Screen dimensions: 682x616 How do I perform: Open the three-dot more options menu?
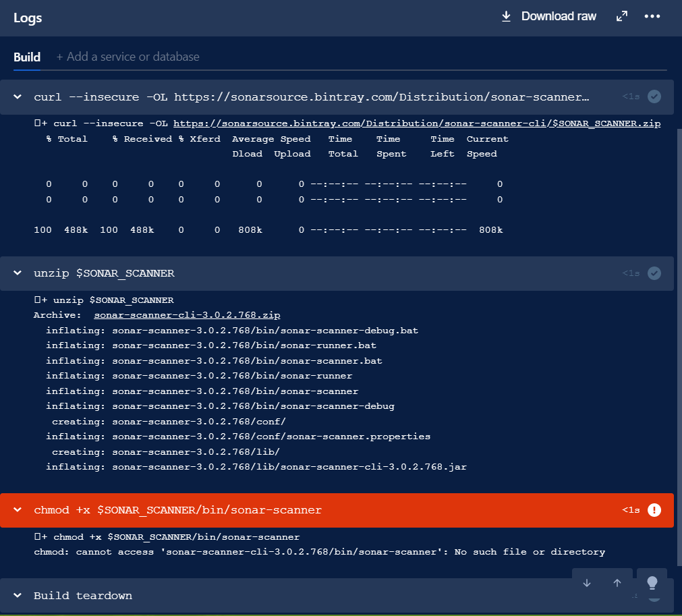point(652,17)
